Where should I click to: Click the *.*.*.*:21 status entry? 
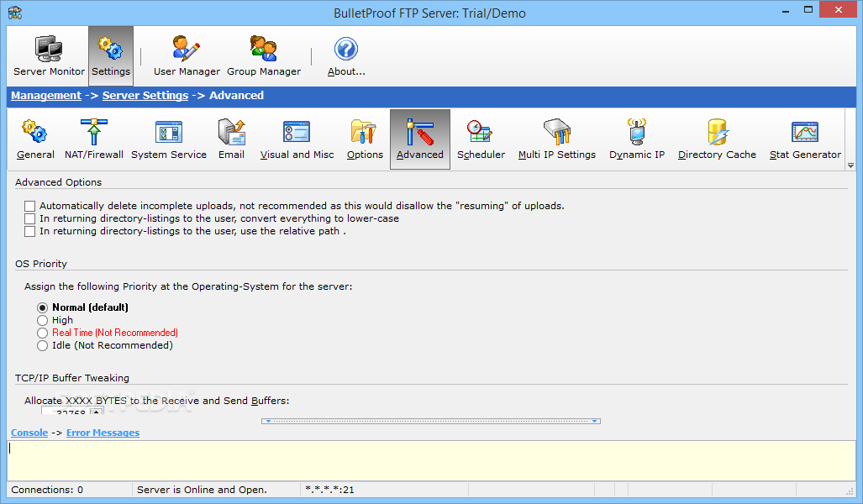tap(329, 490)
